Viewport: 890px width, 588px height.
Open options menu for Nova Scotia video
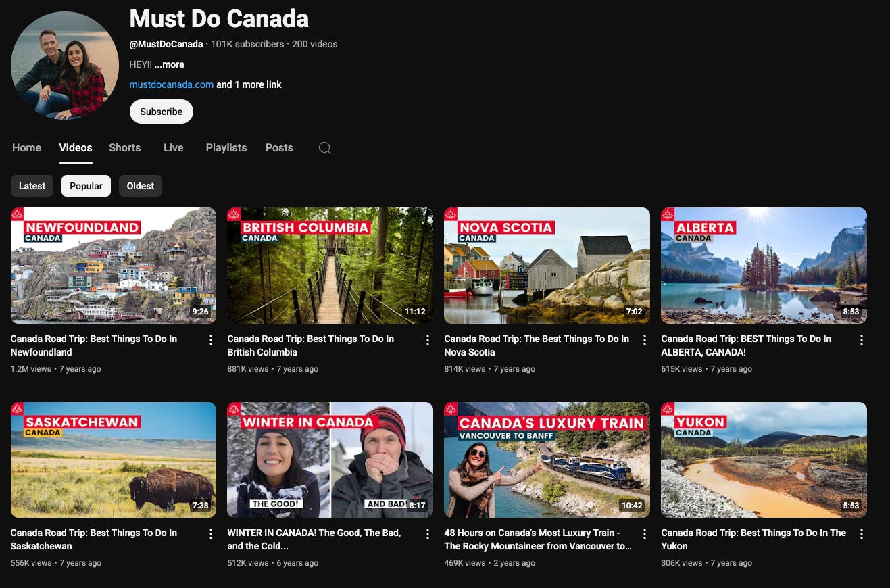click(x=645, y=340)
